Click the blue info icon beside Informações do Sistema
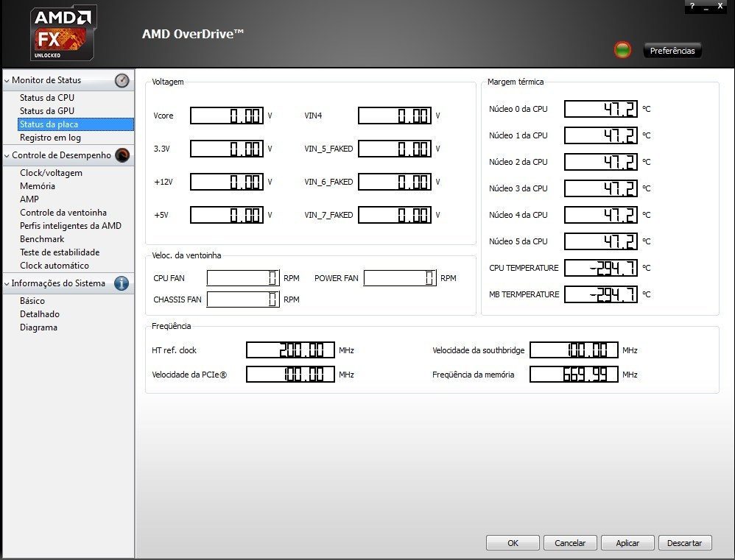Screen dimensions: 735x560 [x=122, y=283]
